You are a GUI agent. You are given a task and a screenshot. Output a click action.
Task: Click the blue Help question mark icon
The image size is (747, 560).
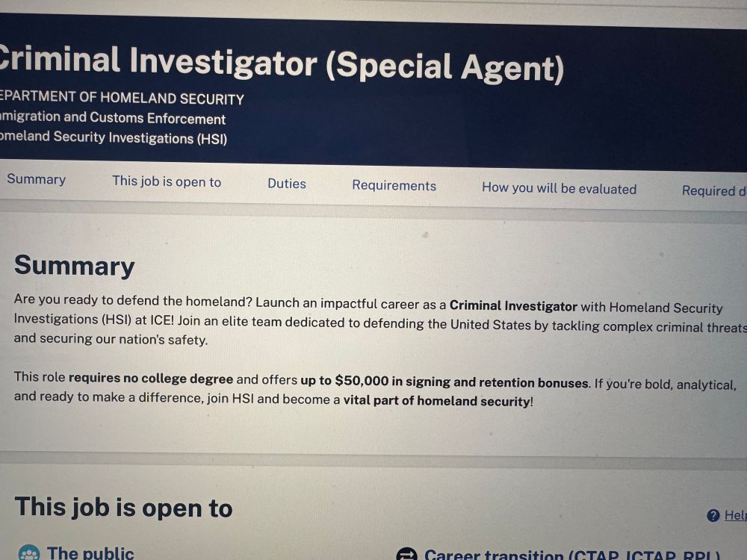coord(713,515)
